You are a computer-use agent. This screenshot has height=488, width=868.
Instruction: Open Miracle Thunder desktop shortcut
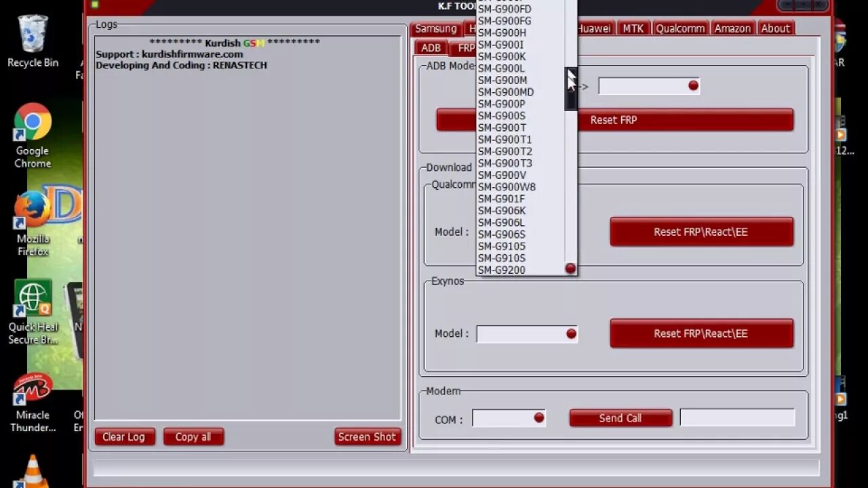[33, 402]
